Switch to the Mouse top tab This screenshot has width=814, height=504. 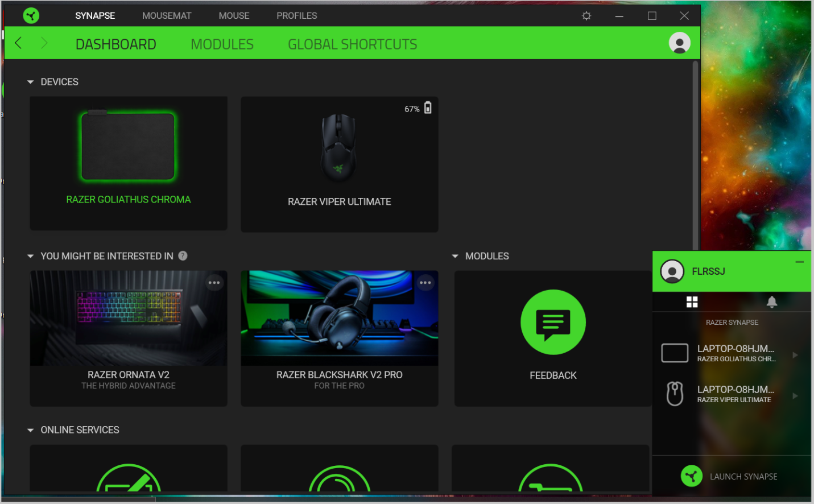[234, 16]
